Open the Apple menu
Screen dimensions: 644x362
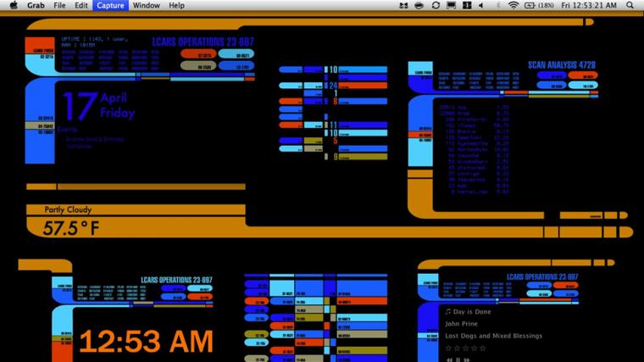coord(13,5)
